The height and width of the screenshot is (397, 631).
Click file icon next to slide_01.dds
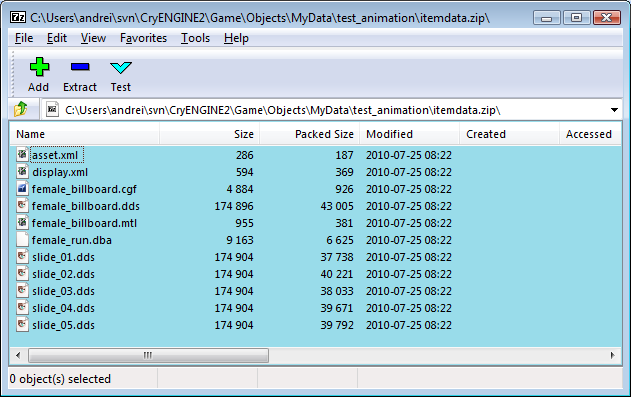pyautogui.click(x=23, y=256)
